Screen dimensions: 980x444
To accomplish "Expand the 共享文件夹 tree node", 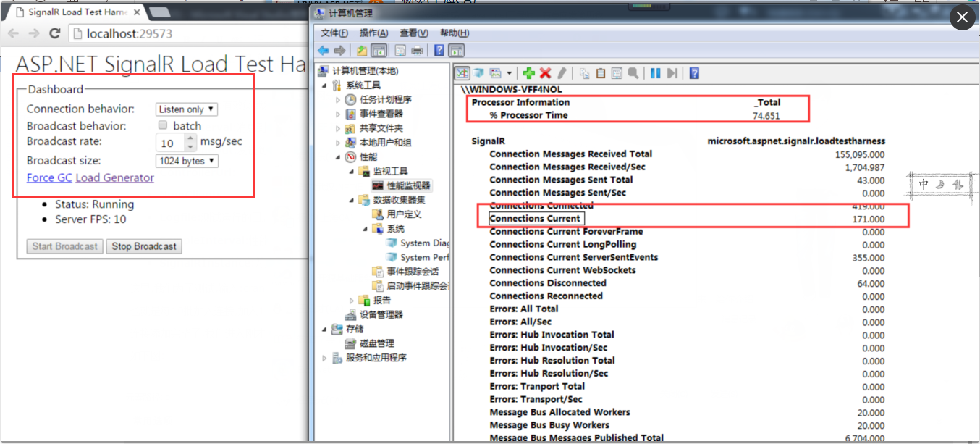I will pyautogui.click(x=338, y=128).
